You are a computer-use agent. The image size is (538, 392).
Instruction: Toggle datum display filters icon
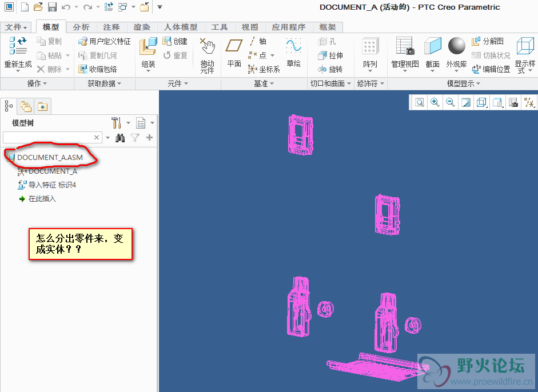click(529, 102)
